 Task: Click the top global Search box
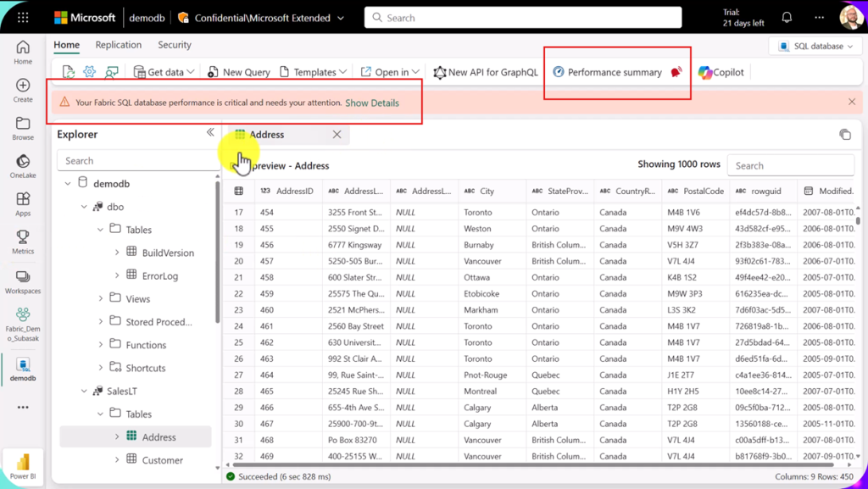(522, 18)
